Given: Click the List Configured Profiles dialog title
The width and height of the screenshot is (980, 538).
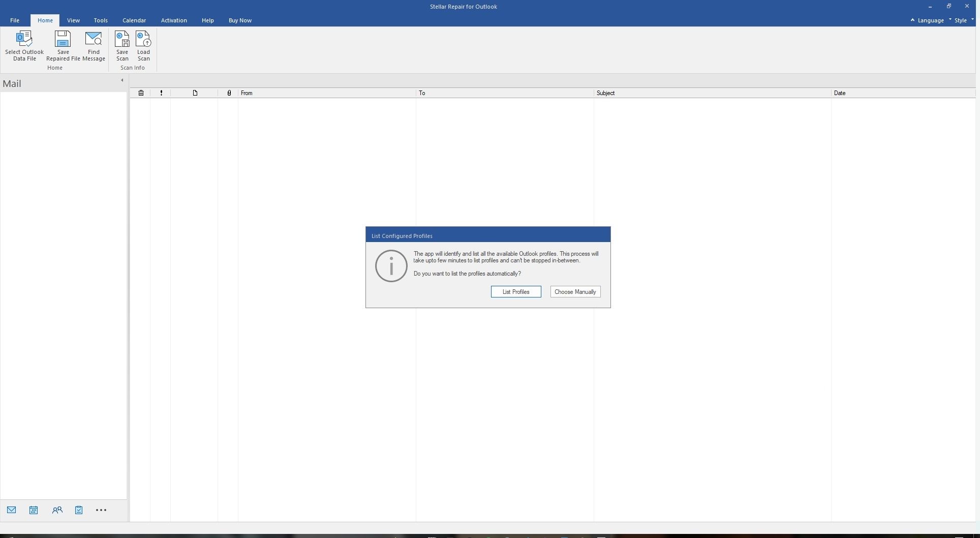Looking at the screenshot, I should click(402, 236).
